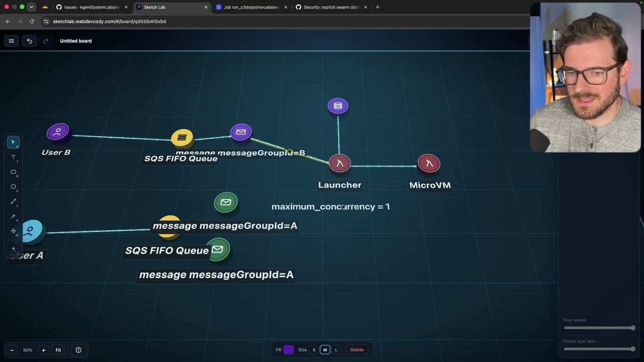Open the help question mark button

78,350
